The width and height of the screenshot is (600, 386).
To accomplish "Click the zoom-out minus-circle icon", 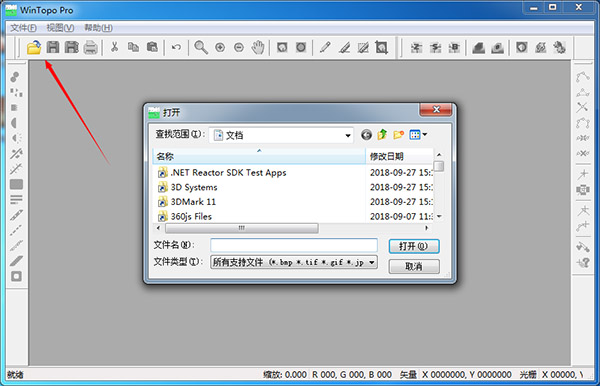I will (239, 47).
